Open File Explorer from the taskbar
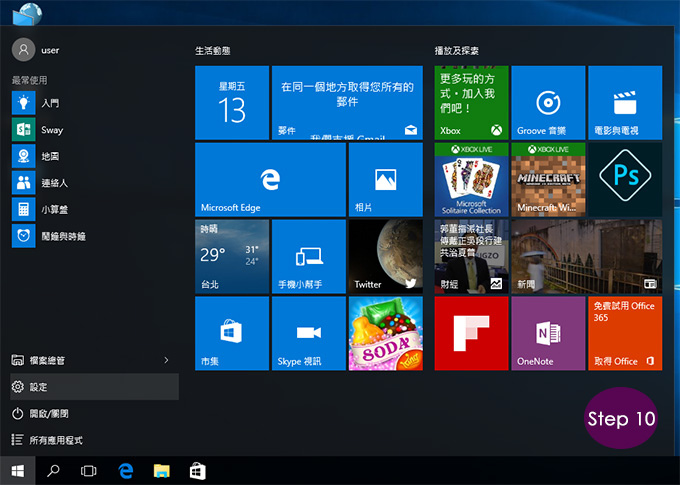 tap(162, 471)
